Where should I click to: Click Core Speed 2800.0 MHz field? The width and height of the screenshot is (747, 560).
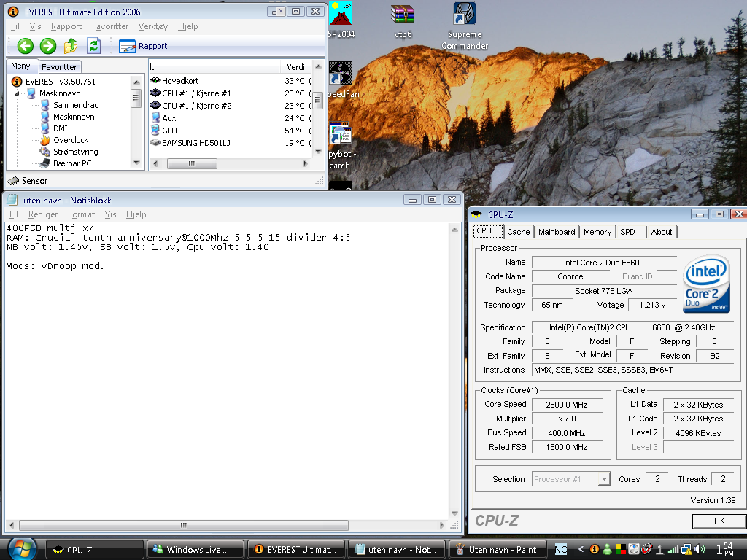[566, 405]
